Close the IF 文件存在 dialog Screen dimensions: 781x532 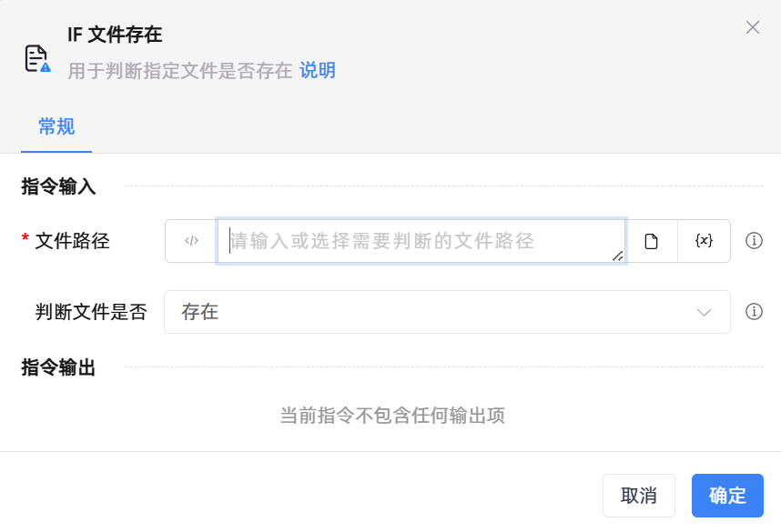(753, 27)
